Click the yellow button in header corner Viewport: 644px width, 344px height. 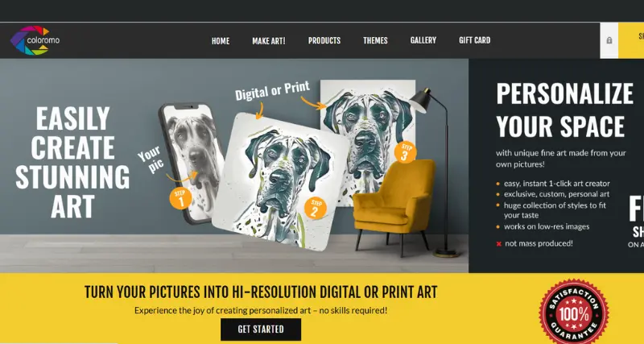(631, 40)
